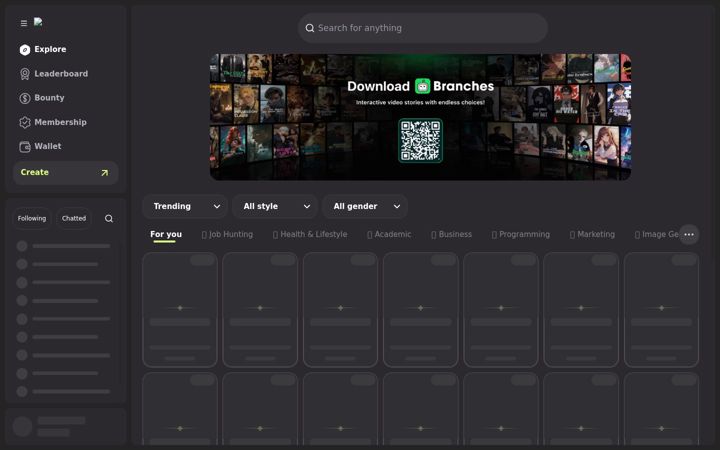Screen dimensions: 720x450
Task: Open the Health & Lifestyle category
Action: click(x=310, y=235)
